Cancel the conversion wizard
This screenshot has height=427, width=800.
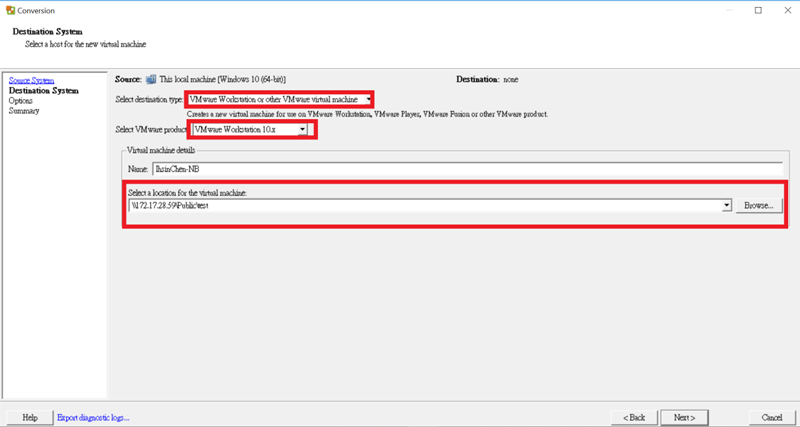coord(771,417)
